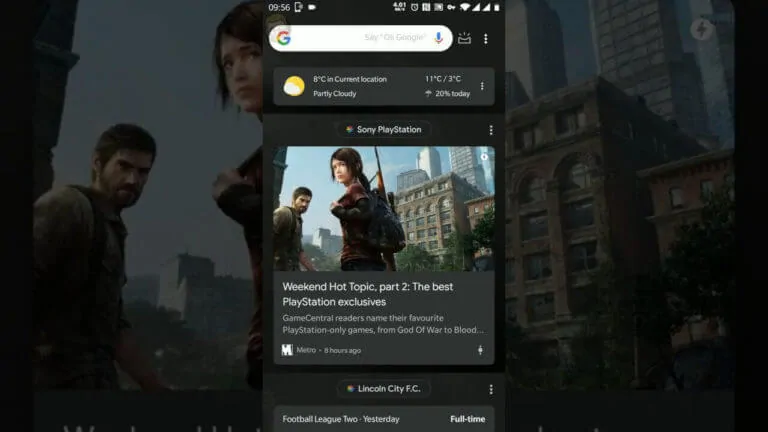This screenshot has height=432, width=768.
Task: Tap the Metro source name
Action: point(306,350)
